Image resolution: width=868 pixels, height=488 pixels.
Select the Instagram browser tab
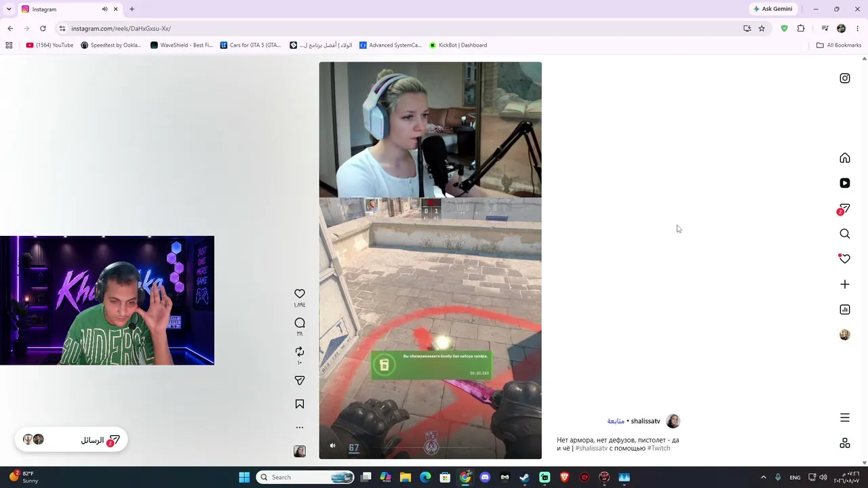pyautogui.click(x=69, y=9)
